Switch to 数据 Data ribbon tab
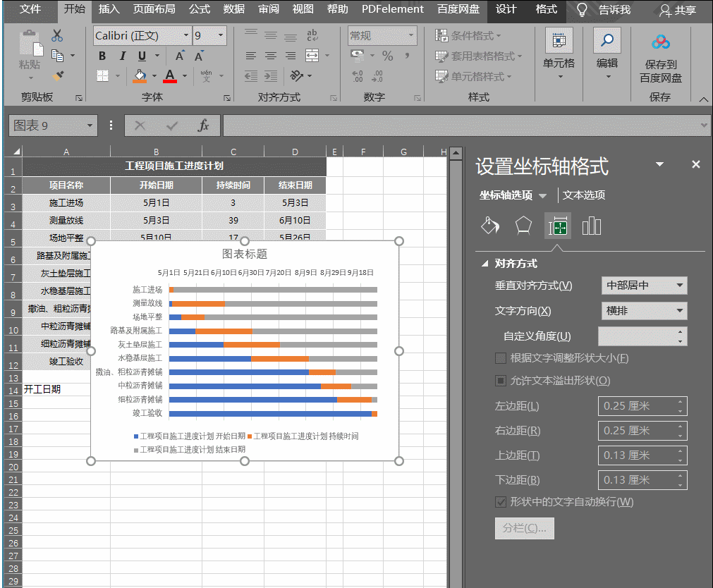 tap(234, 9)
